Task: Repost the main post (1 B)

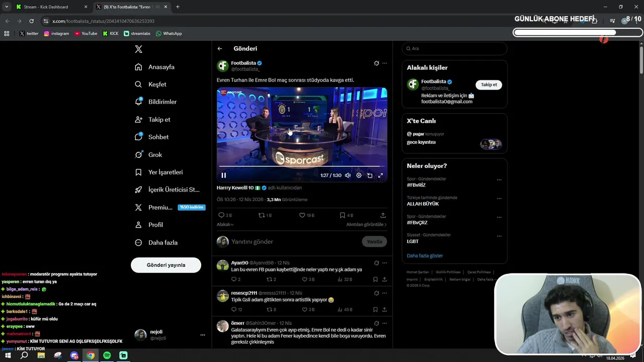Action: 265,215
